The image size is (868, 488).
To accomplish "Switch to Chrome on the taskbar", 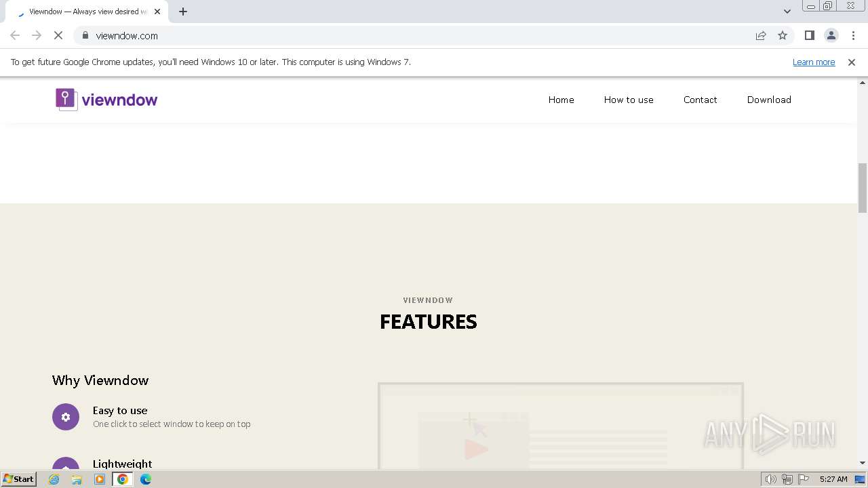I will (x=123, y=479).
